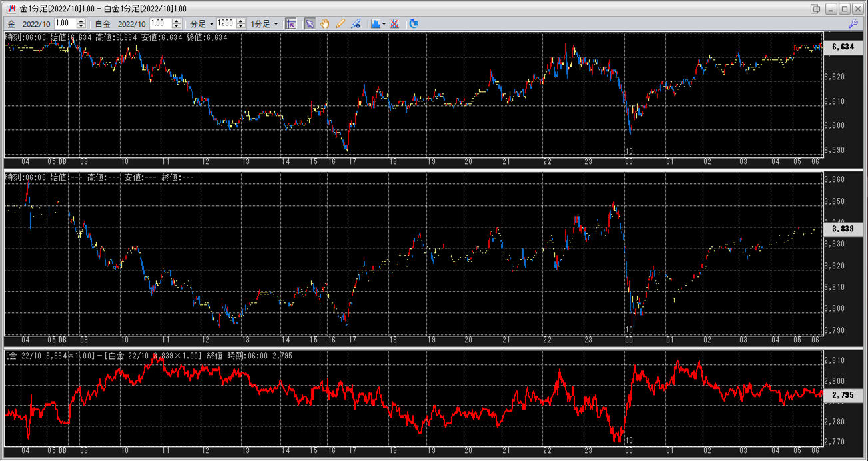The height and width of the screenshot is (461, 868).
Task: Click the gold ratio 1.00 spinner arrows
Action: (x=81, y=23)
